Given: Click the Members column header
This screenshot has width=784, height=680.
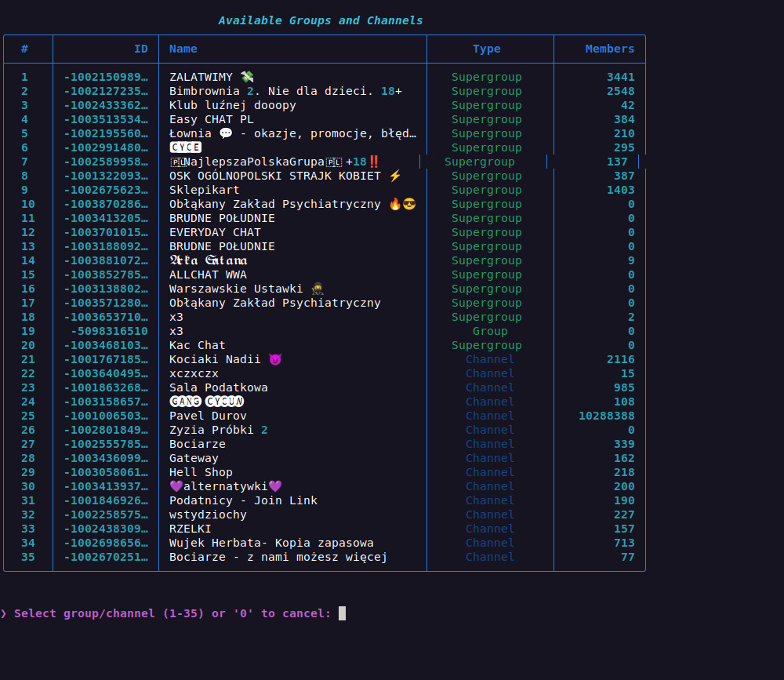Looking at the screenshot, I should (609, 49).
